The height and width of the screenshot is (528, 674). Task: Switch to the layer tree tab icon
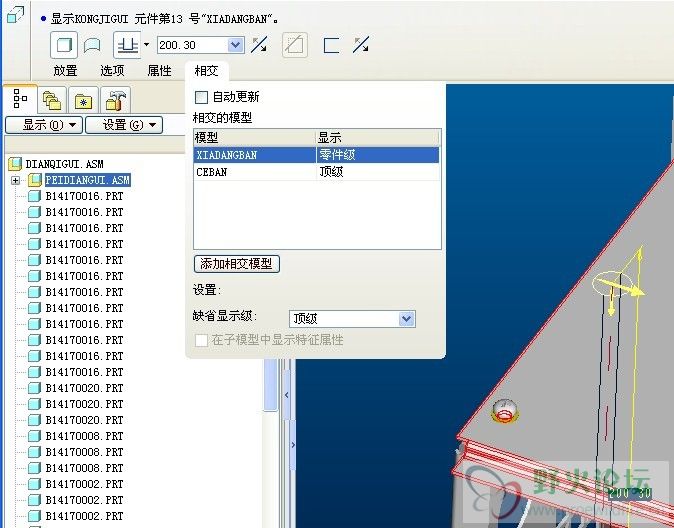pyautogui.click(x=52, y=101)
